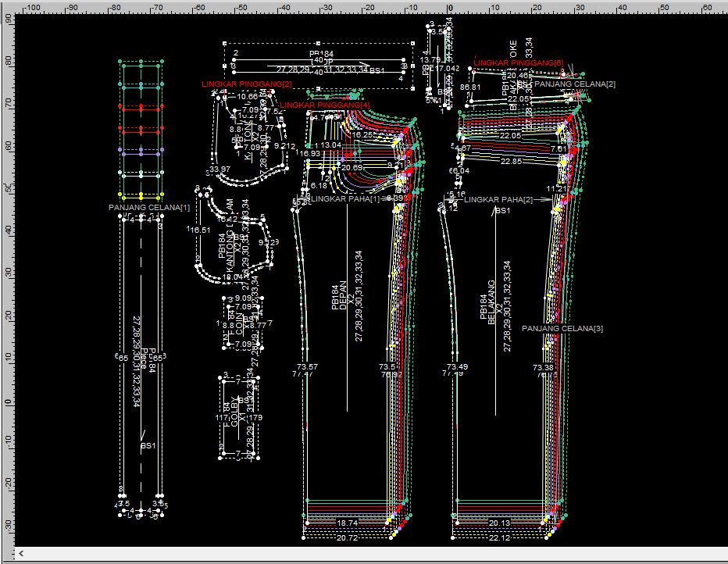Select the PANJANG CELANA[1] label
The height and width of the screenshot is (564, 728).
149,208
